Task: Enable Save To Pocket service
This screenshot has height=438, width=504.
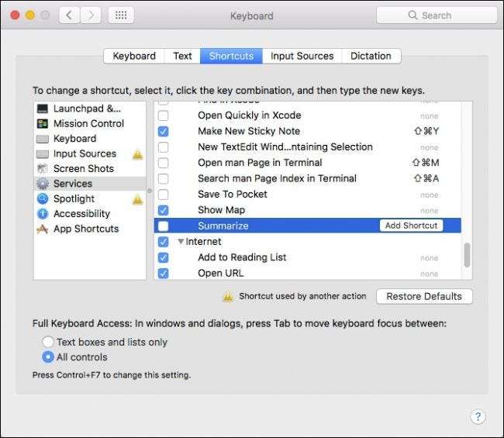Action: point(164,194)
